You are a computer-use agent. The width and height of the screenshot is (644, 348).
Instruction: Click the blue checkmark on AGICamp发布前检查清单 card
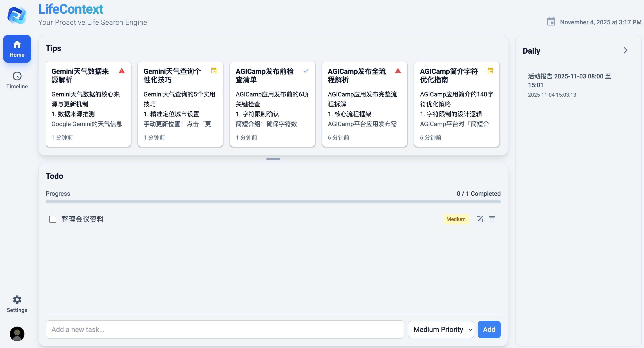(306, 71)
